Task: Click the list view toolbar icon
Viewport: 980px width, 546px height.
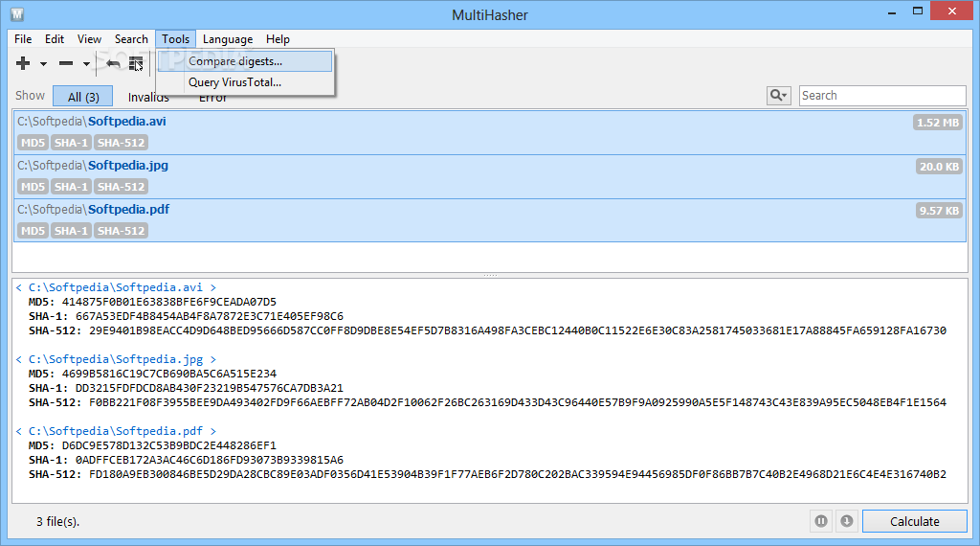Action: tap(136, 63)
